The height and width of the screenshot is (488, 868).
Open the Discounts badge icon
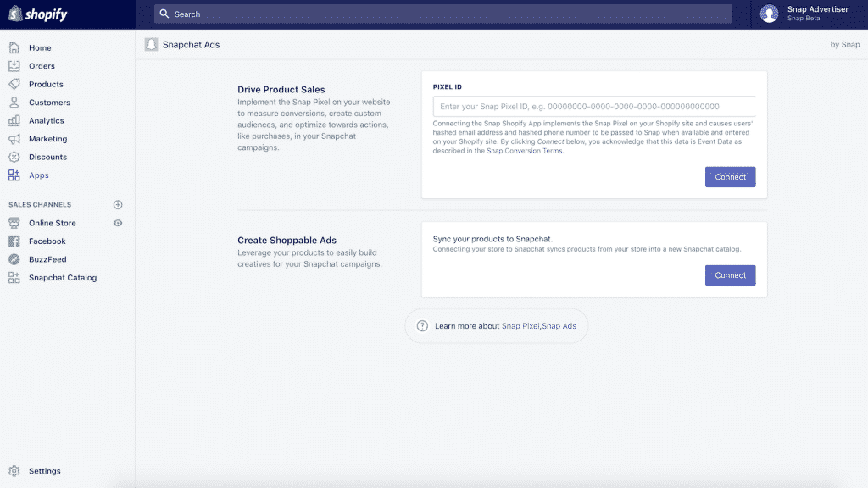[x=14, y=157]
